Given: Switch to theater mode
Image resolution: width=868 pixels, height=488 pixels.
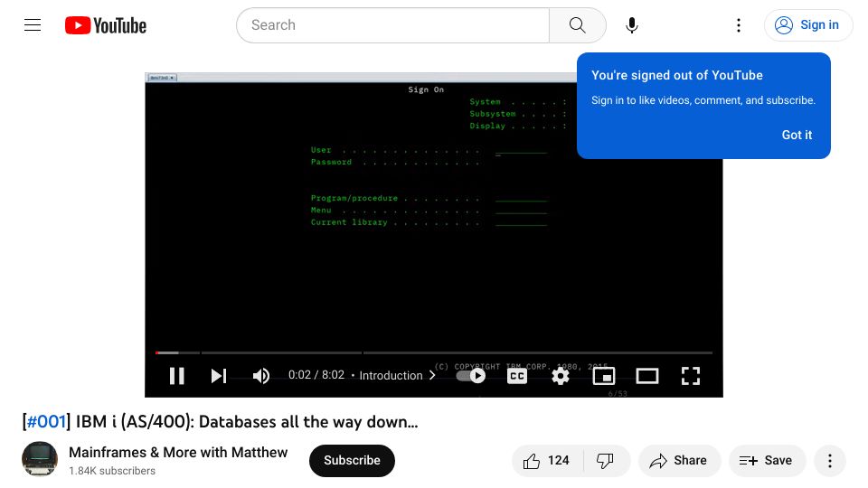Looking at the screenshot, I should click(x=647, y=376).
